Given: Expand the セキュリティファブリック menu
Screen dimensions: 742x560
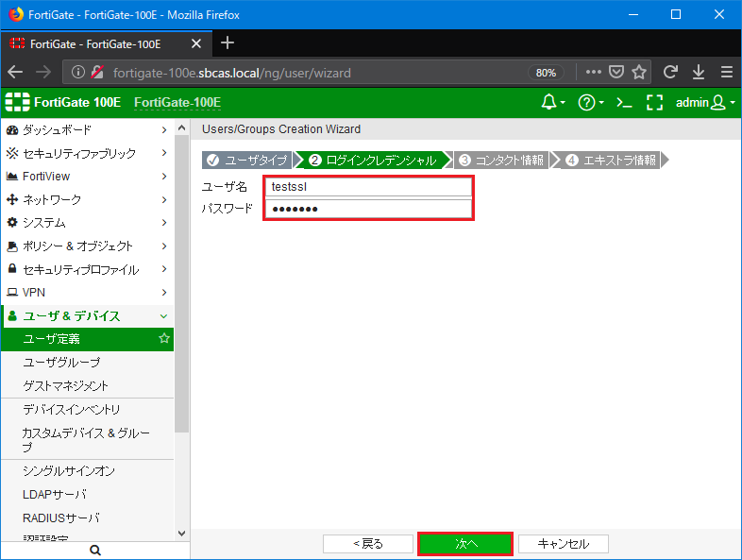Looking at the screenshot, I should point(87,153).
